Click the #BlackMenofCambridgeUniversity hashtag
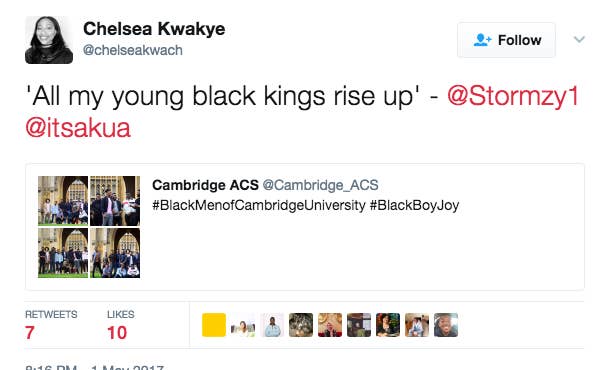The height and width of the screenshot is (370, 611). point(259,205)
